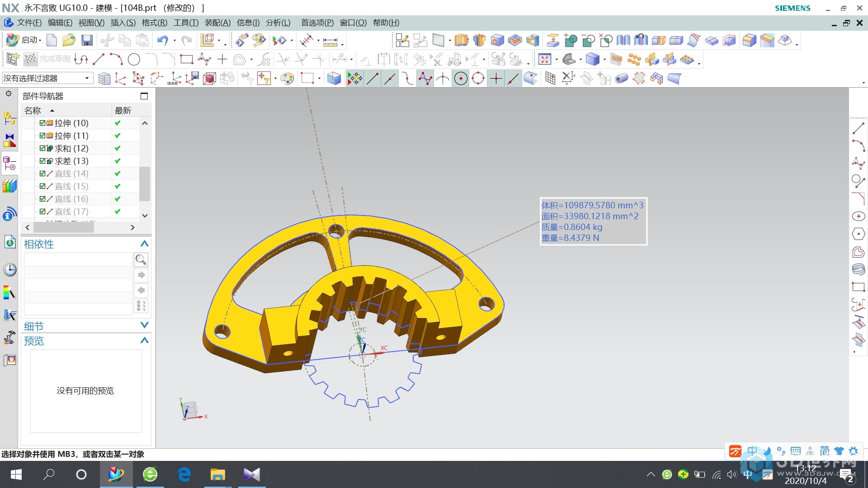Screen dimensions: 868x488
Task: Click the 体积=109879.5780 mm^3 measurement line
Action: pos(593,205)
